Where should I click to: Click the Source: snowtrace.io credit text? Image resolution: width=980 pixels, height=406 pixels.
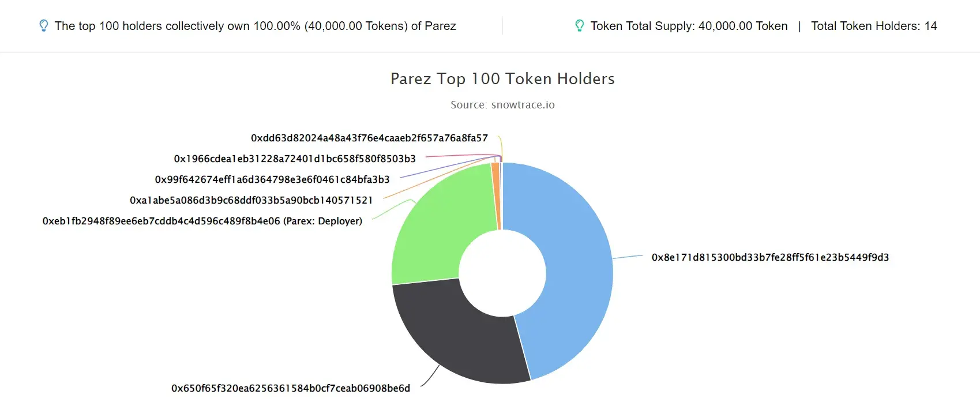pyautogui.click(x=502, y=104)
